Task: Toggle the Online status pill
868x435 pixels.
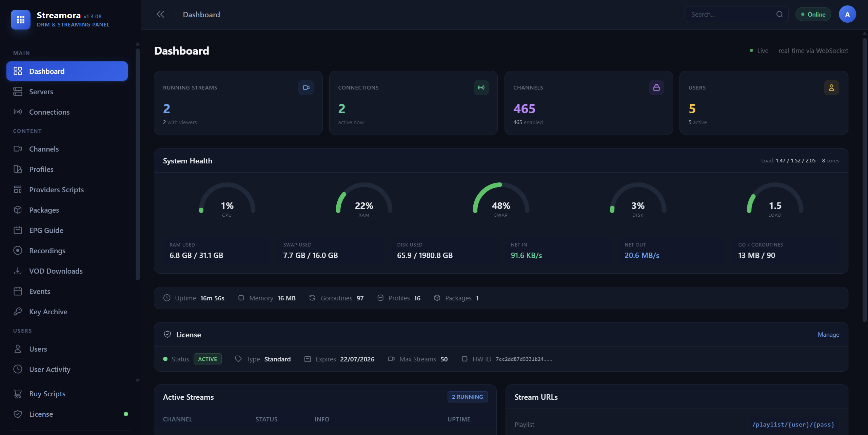Action: [x=813, y=14]
